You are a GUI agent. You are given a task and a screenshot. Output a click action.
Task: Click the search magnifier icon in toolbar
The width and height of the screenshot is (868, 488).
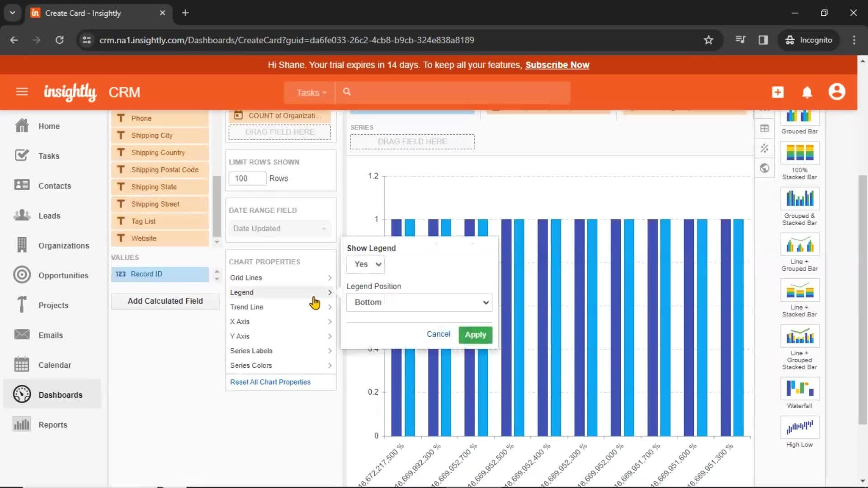click(347, 92)
